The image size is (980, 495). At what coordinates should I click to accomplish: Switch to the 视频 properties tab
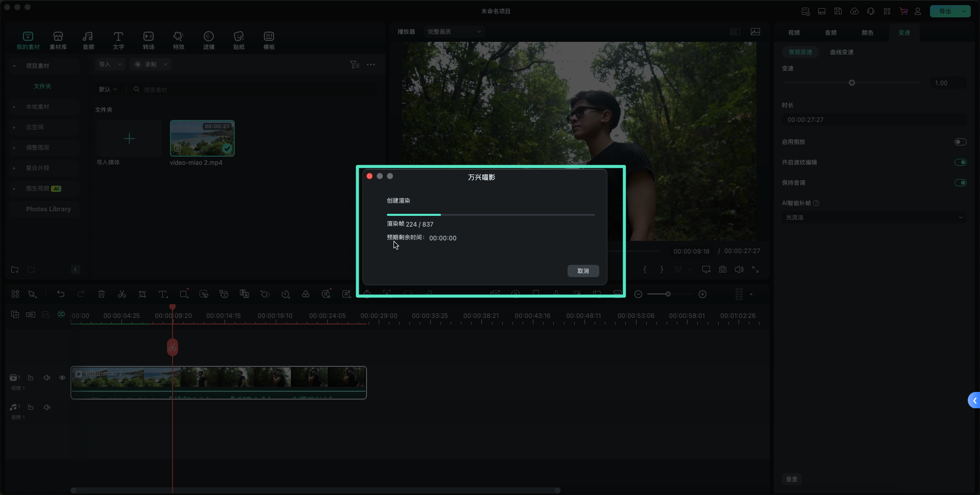coord(794,33)
